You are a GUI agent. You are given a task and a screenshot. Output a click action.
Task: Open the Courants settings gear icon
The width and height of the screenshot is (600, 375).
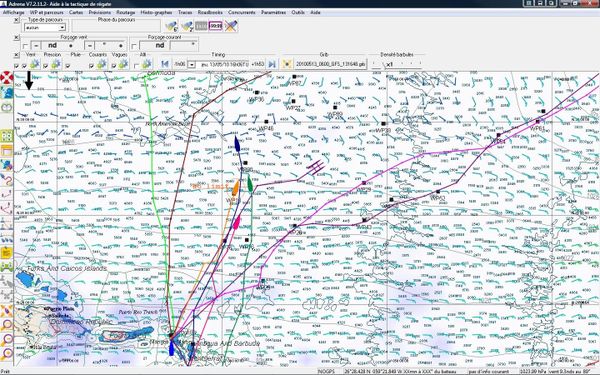coord(101,64)
